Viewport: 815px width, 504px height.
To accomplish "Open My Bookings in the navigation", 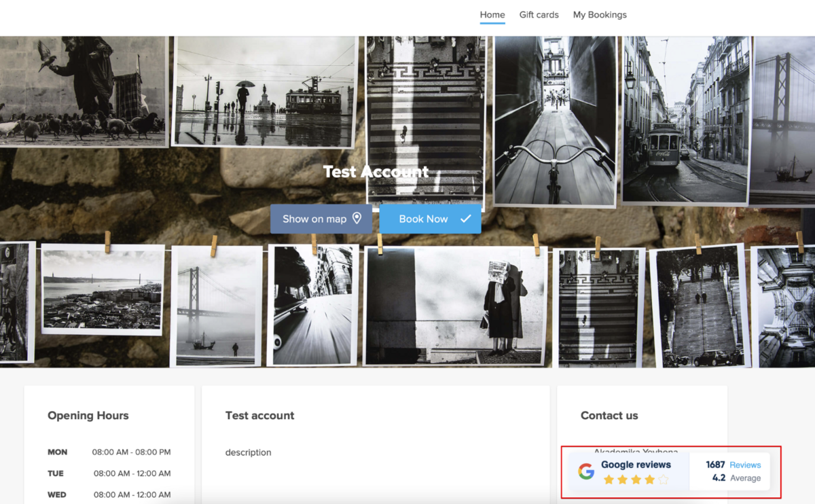I will [600, 15].
